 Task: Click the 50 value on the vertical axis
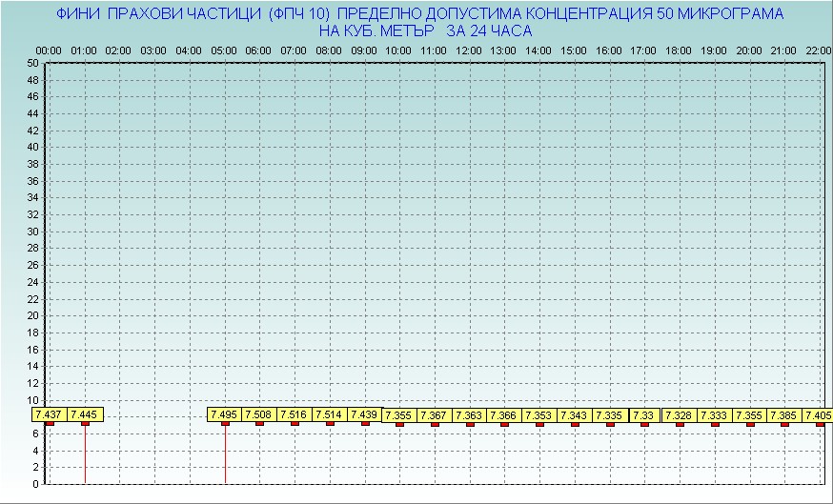tap(32, 63)
